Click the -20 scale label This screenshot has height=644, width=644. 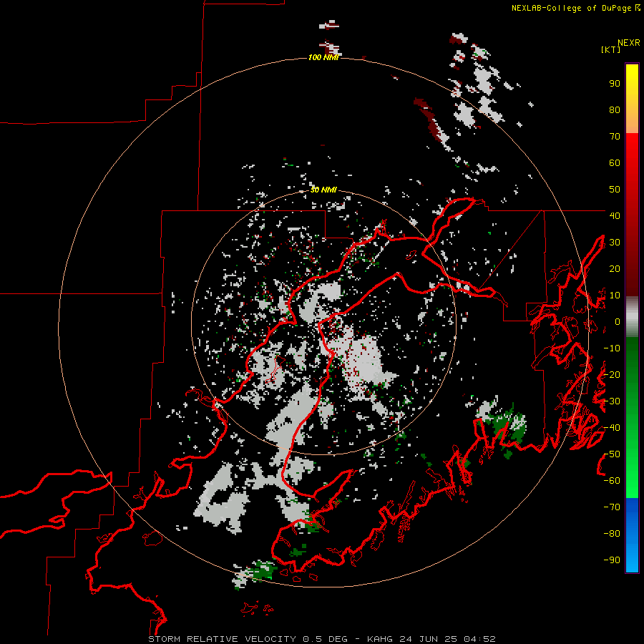coord(612,374)
